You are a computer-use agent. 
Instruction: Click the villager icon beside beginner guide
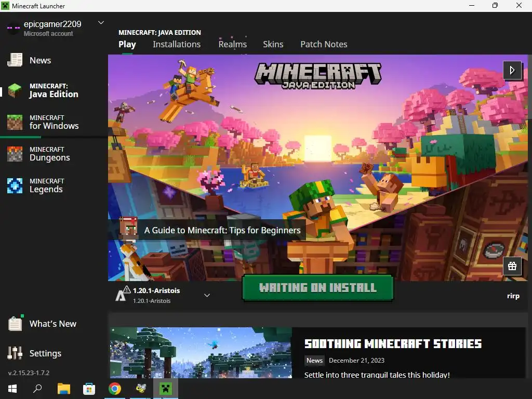pyautogui.click(x=129, y=230)
